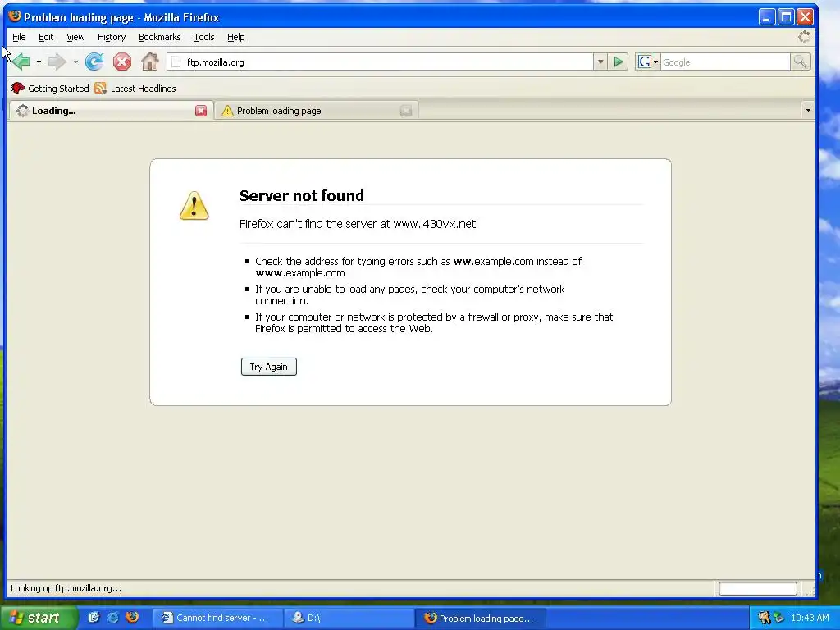
Task: Open the Help menu
Action: pyautogui.click(x=235, y=37)
